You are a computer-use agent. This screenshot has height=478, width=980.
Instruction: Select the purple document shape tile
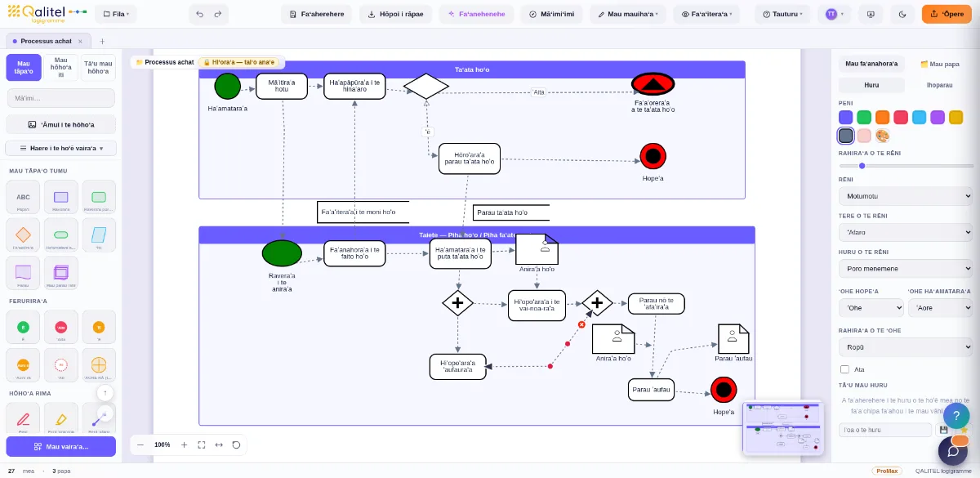point(23,273)
